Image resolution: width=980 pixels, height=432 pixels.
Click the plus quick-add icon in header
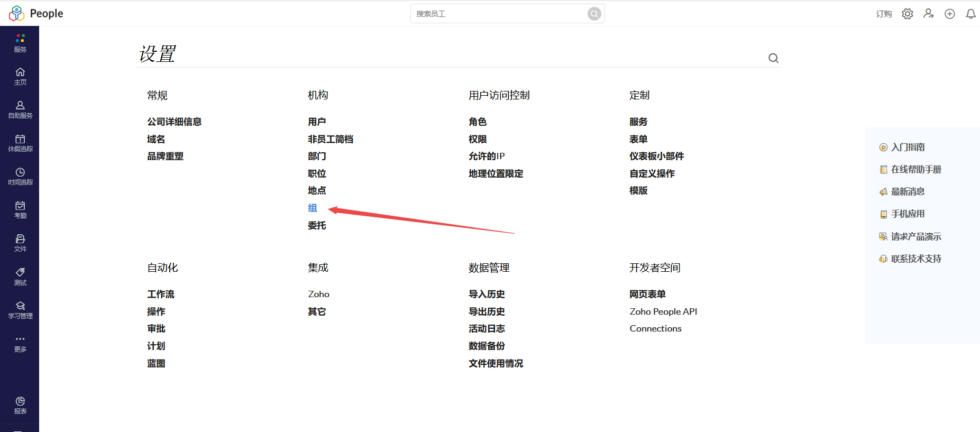coord(950,14)
